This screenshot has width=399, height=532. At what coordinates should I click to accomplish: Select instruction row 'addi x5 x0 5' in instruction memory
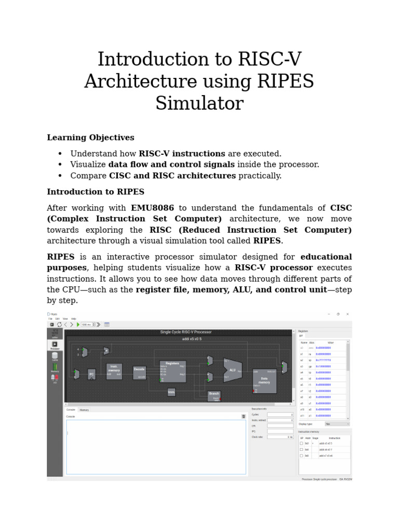325,444
